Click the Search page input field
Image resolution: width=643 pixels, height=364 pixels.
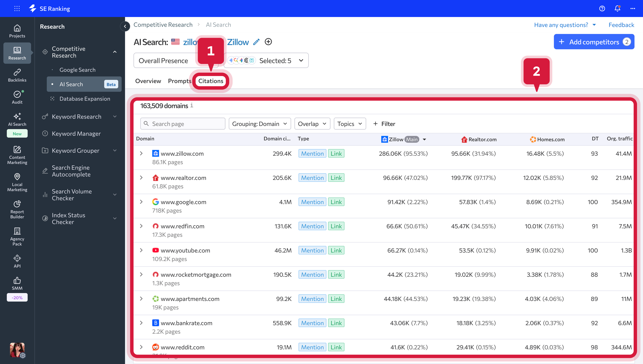pyautogui.click(x=183, y=124)
